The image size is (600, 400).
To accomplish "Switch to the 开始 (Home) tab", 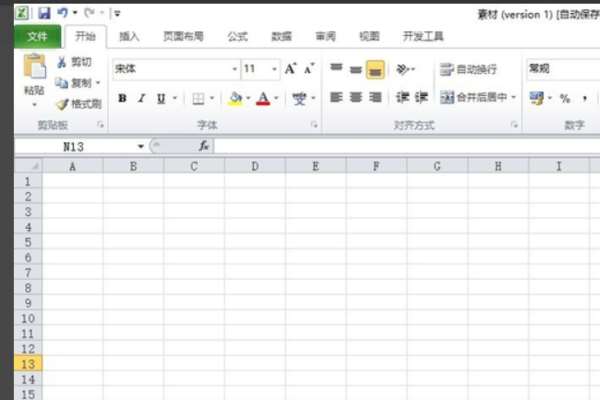I will click(85, 36).
